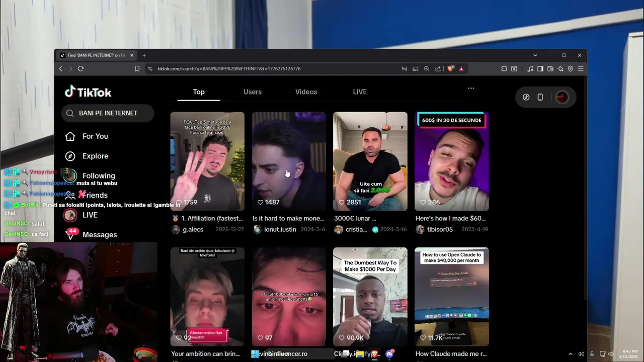Click the TikTok logo
The width and height of the screenshot is (644, 362).
pyautogui.click(x=88, y=92)
